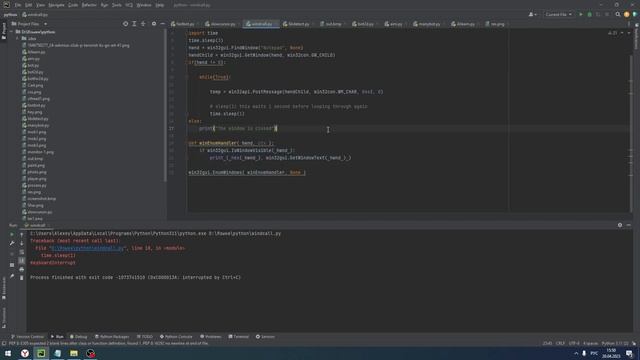The width and height of the screenshot is (640, 360).
Task: Open the Edit menu
Action: point(29,5)
